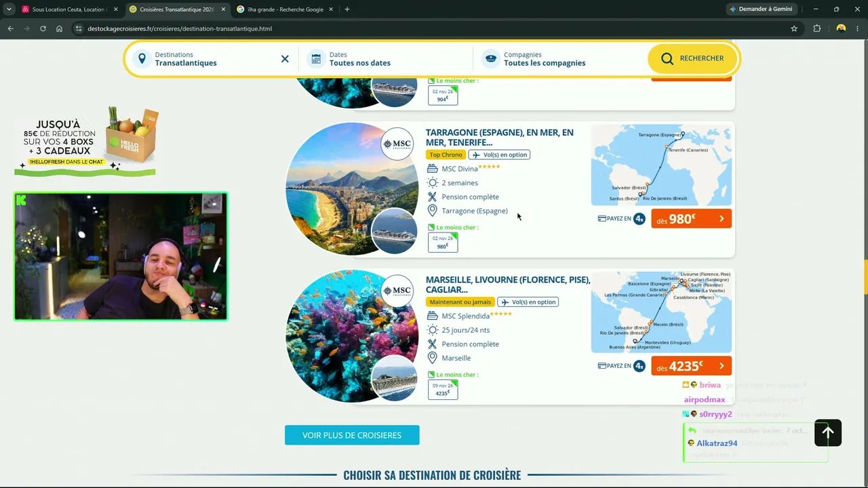868x488 pixels.
Task: Close the Sous Location Ceuta tab
Action: tap(115, 9)
